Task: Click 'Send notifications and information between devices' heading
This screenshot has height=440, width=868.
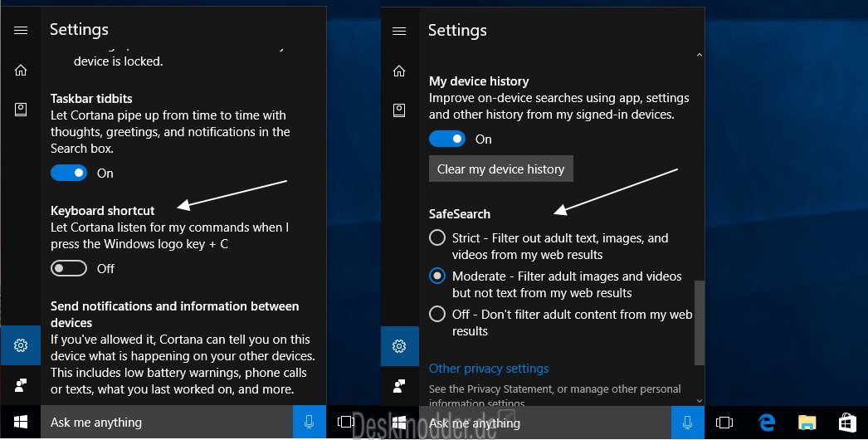Action: click(x=175, y=314)
